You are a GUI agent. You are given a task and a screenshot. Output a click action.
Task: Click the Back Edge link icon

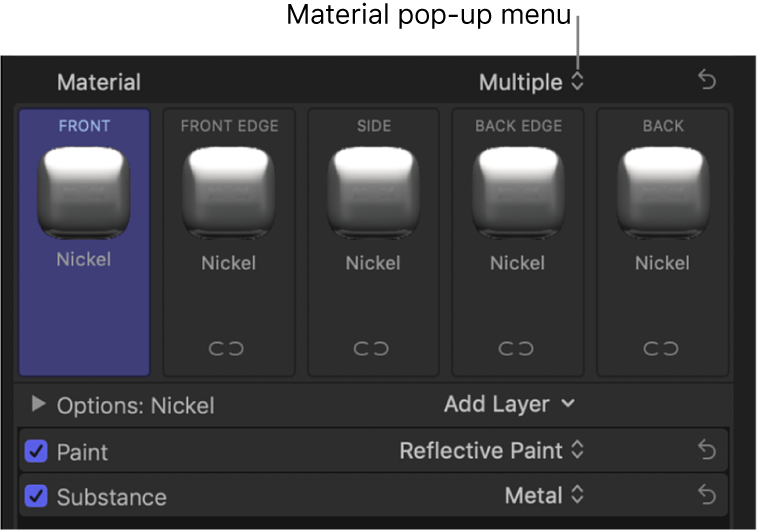pyautogui.click(x=518, y=349)
